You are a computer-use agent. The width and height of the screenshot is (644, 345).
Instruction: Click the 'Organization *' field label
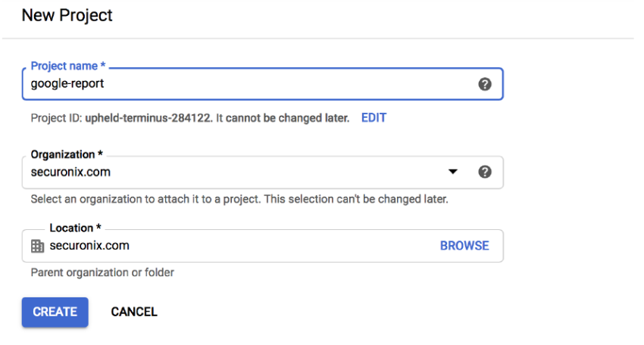tap(62, 154)
